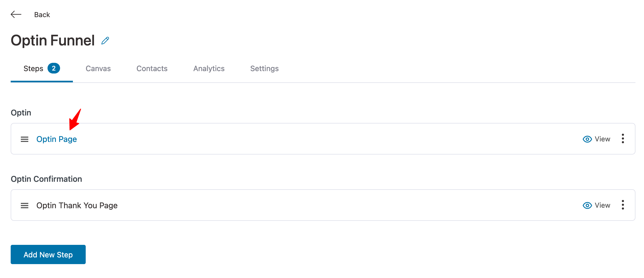
Task: Open the Optin Page step link
Action: (x=57, y=139)
